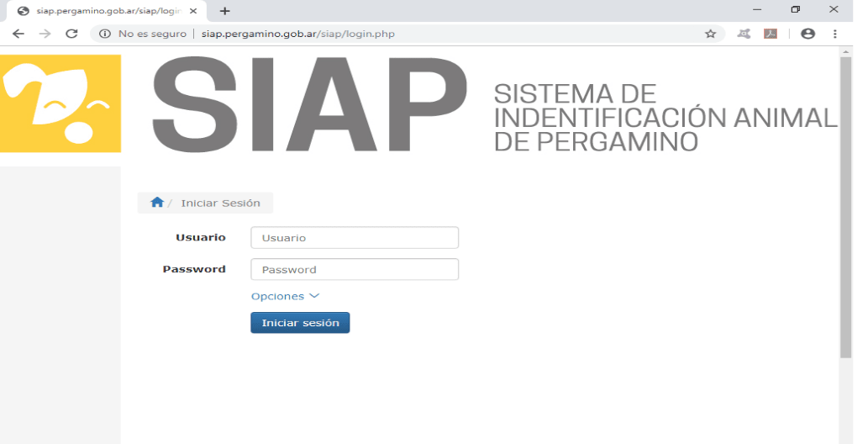Click the yellow SIAP dog logo

point(60,103)
